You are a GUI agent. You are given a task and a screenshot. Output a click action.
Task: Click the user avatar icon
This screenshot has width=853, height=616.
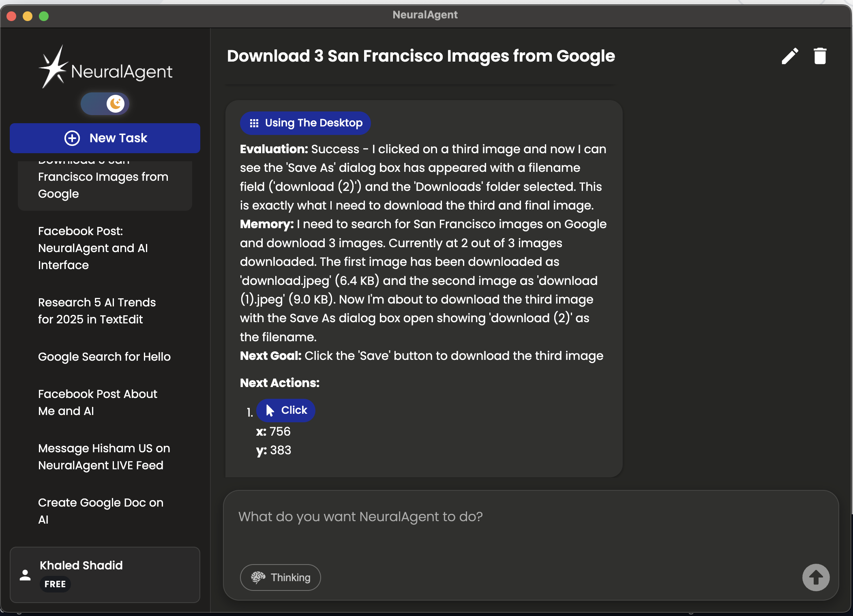pos(25,575)
